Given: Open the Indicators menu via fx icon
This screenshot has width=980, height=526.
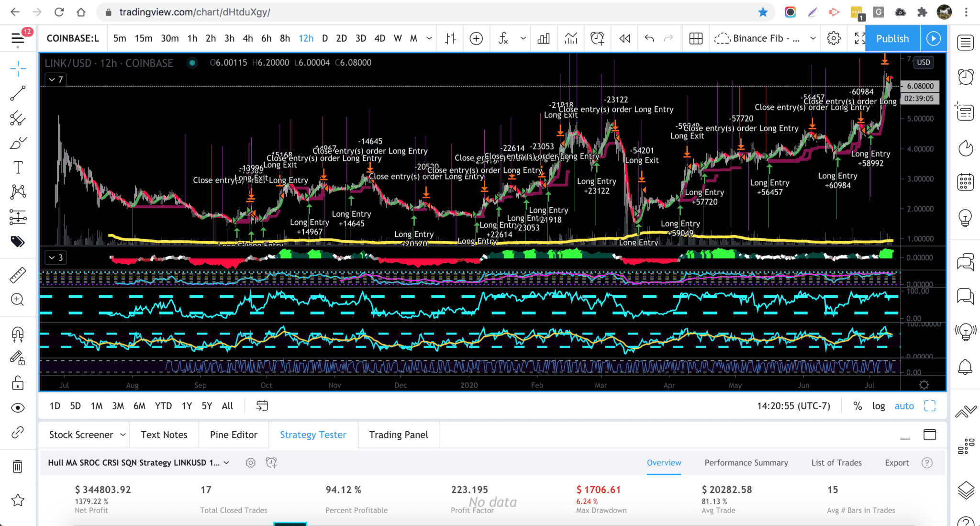Looking at the screenshot, I should (503, 38).
